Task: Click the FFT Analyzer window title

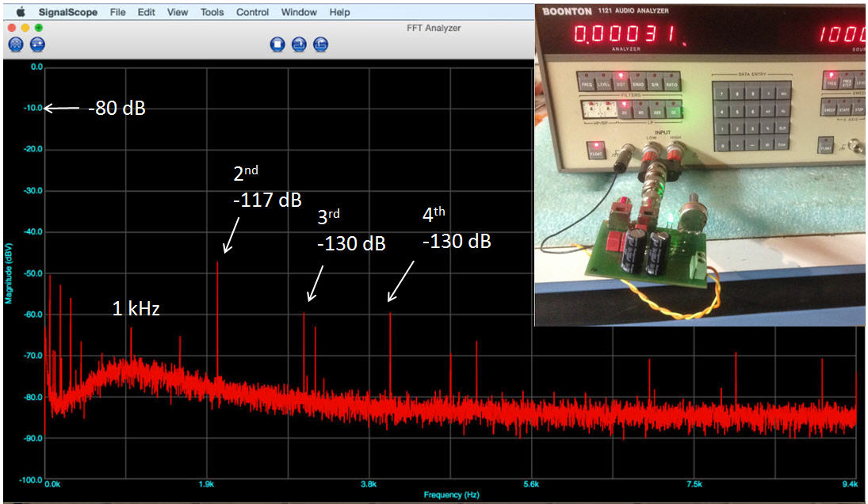Action: (434, 28)
